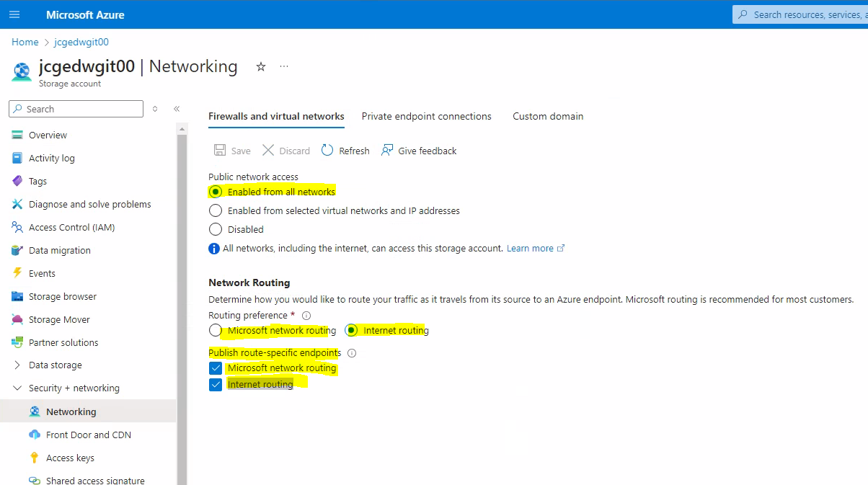Screen dimensions: 868x485
Task: Go to the Home breadcrumb link
Action: (25, 42)
